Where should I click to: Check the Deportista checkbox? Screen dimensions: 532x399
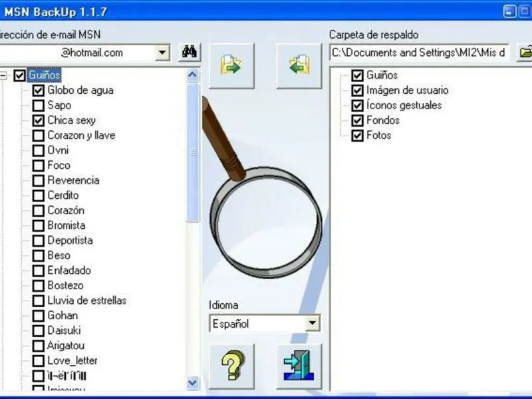coord(39,241)
